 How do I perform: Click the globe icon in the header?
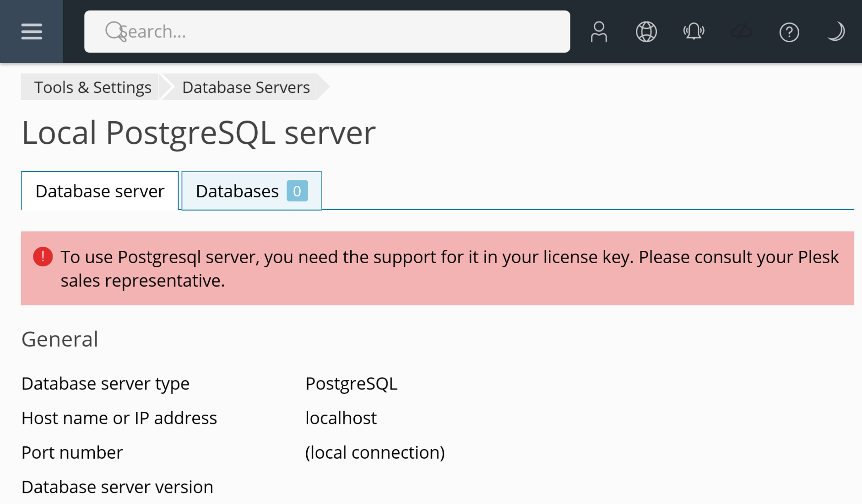(x=646, y=32)
